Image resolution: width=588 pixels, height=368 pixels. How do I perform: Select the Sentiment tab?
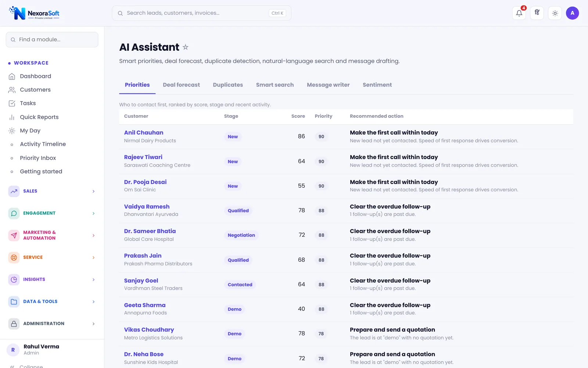pyautogui.click(x=377, y=85)
